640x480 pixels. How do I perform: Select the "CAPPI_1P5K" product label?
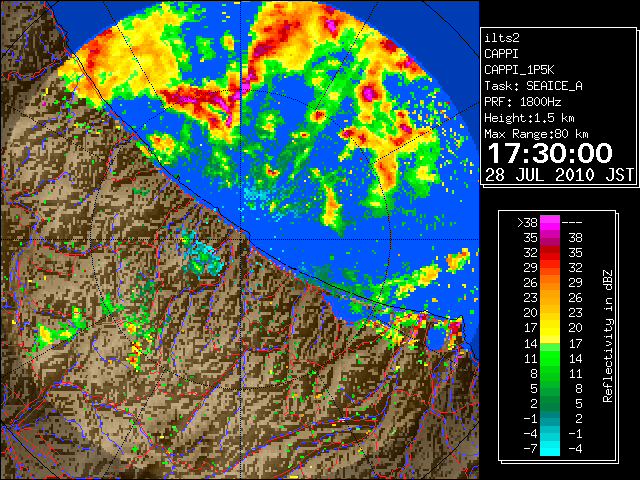pos(519,70)
